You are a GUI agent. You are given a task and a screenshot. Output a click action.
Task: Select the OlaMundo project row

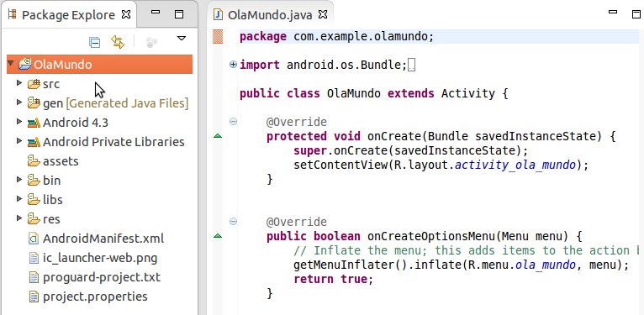click(99, 65)
